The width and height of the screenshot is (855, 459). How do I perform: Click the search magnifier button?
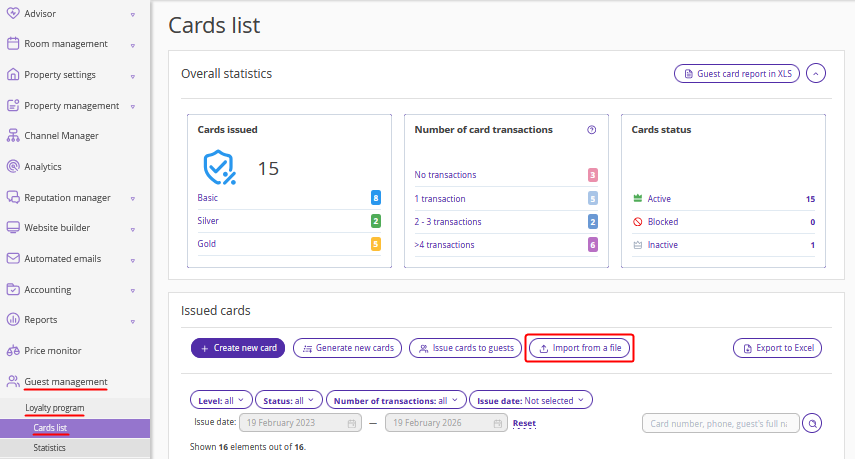coord(812,424)
